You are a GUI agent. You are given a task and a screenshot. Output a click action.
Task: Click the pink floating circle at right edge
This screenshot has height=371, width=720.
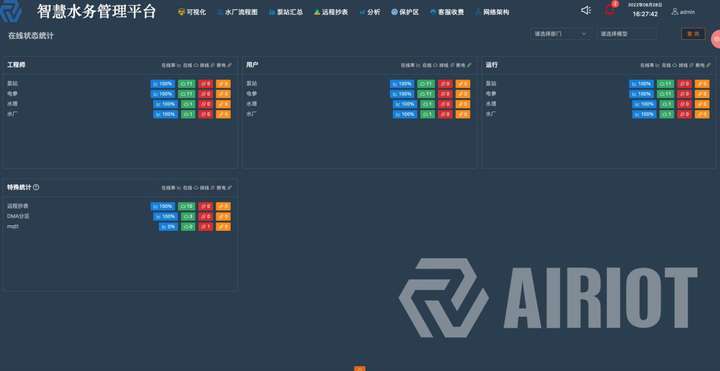coord(716,39)
